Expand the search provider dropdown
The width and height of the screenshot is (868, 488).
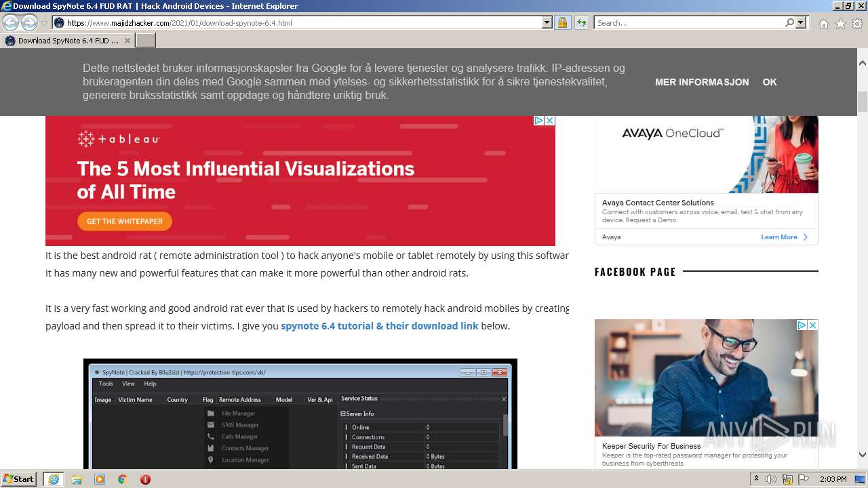pyautogui.click(x=802, y=23)
